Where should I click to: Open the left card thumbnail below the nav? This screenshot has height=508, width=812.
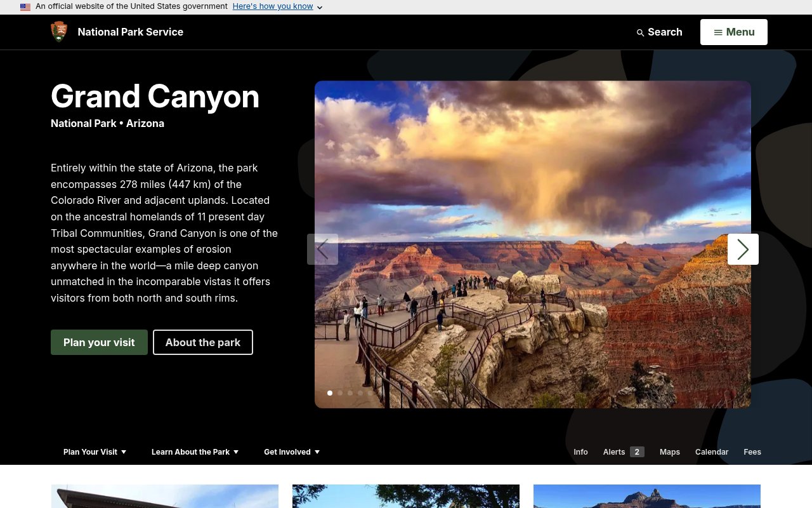165,496
